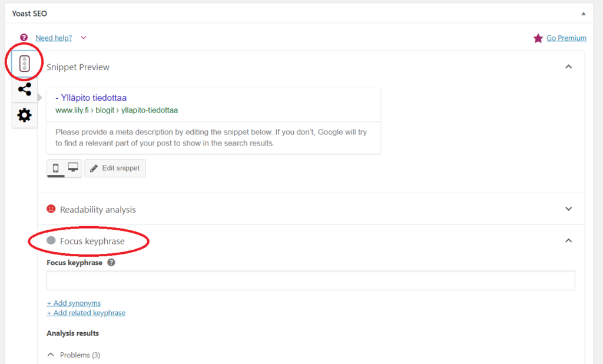Focus the Focus keyphrase input field

click(311, 280)
